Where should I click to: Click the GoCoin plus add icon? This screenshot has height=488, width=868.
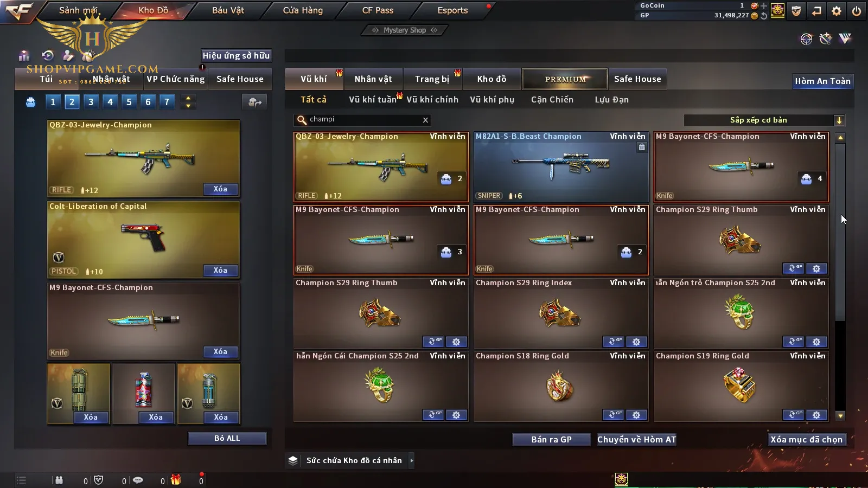[x=764, y=5]
